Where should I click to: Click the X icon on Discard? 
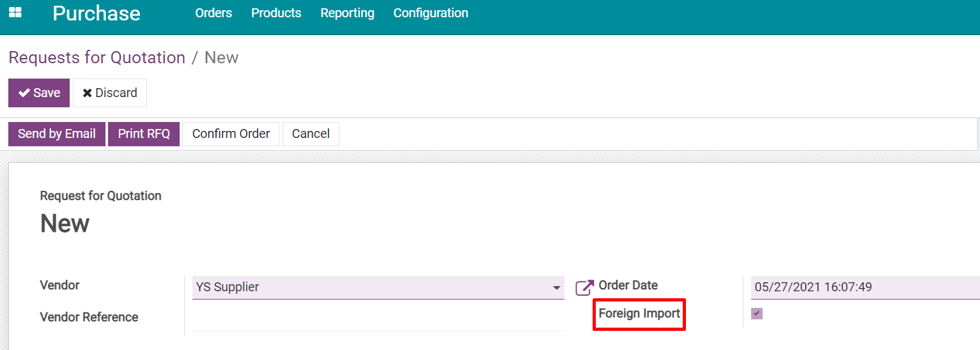click(88, 93)
